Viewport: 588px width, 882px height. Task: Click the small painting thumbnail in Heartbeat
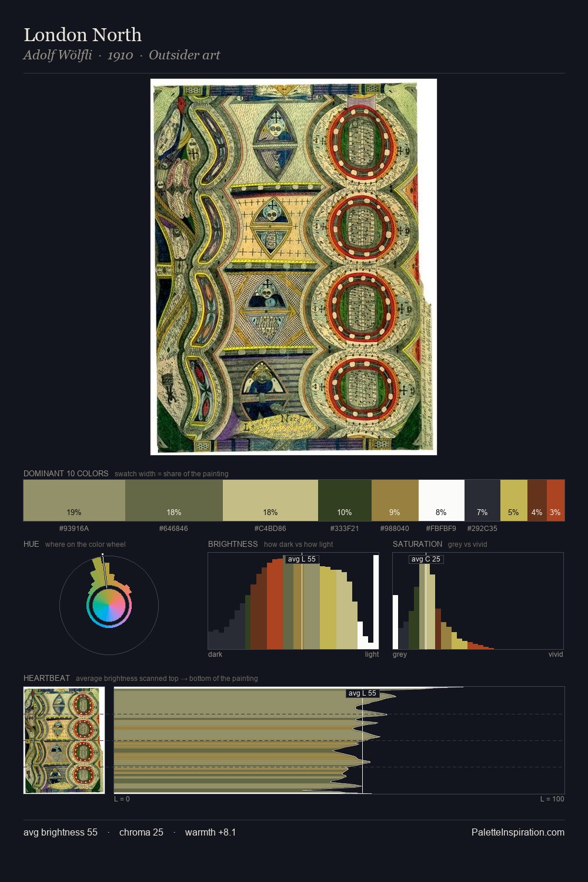(64, 740)
